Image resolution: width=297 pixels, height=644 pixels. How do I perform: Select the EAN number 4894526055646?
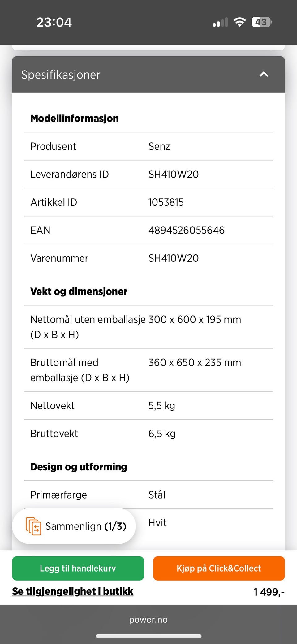click(186, 230)
